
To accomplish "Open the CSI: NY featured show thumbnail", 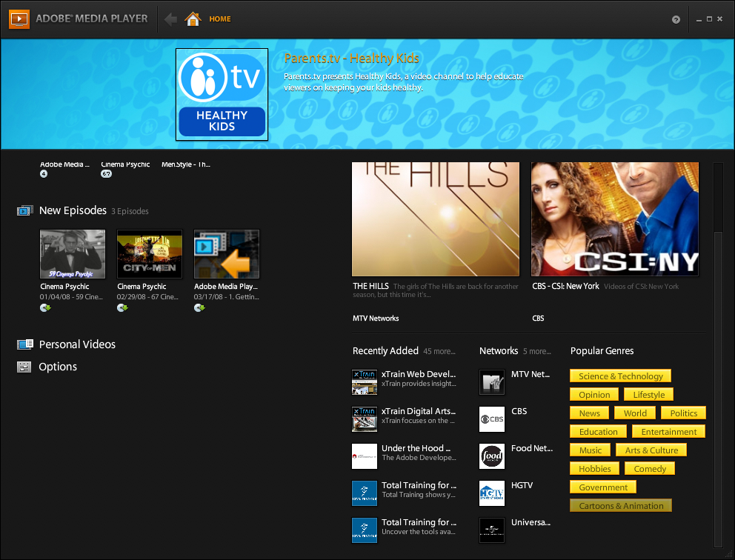I will (614, 219).
